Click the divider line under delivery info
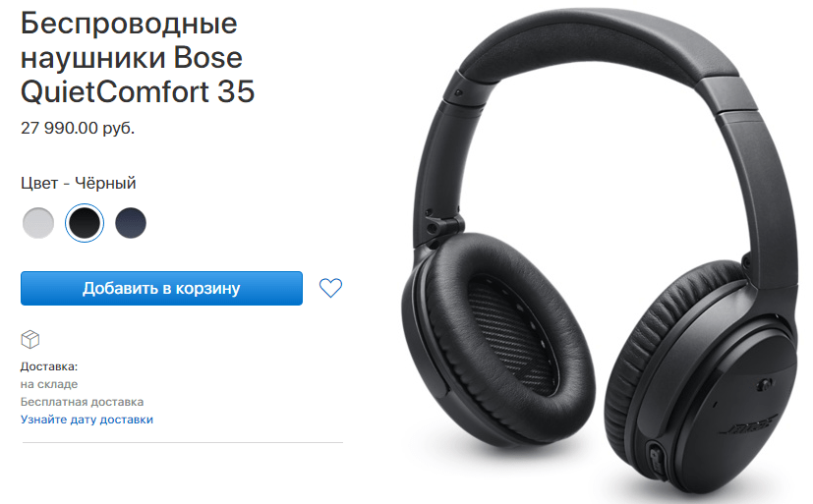Viewport: 813px width, 504px height. coord(183,443)
